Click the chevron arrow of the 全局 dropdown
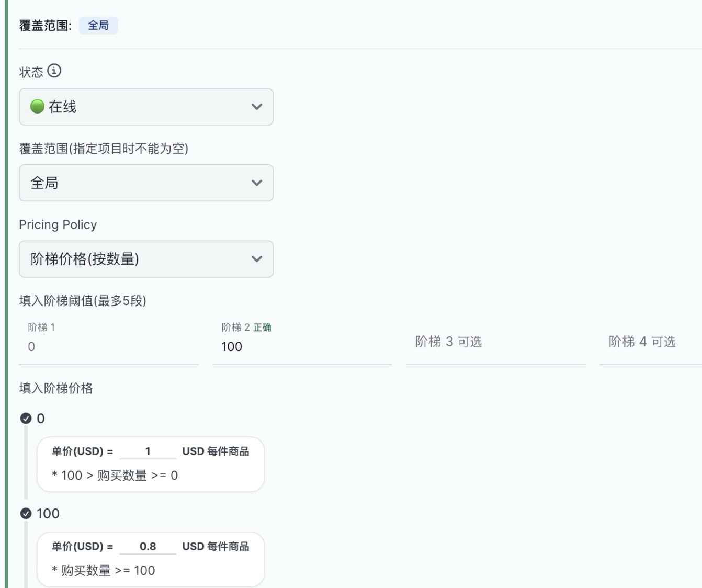 point(257,183)
